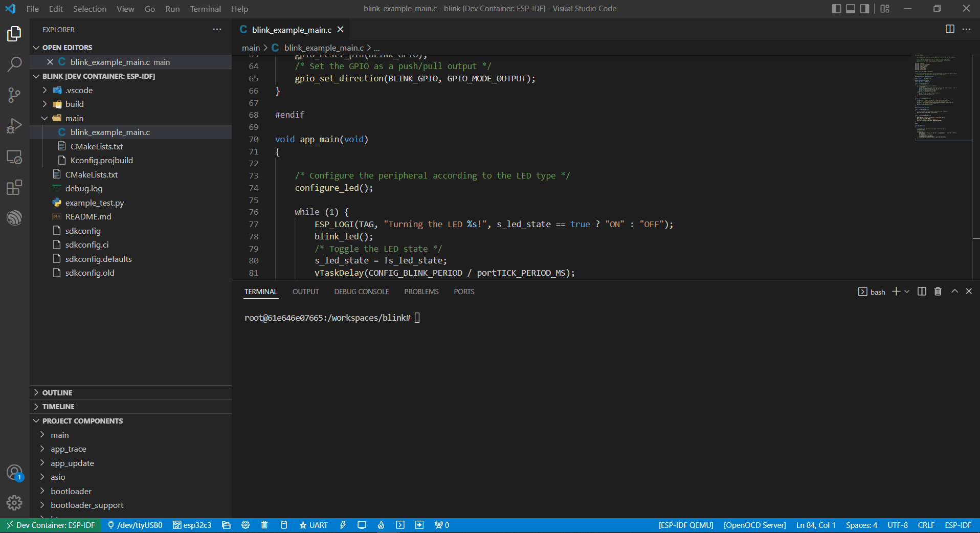Open the Run and Debug sidebar icon
The image size is (980, 533).
[14, 125]
